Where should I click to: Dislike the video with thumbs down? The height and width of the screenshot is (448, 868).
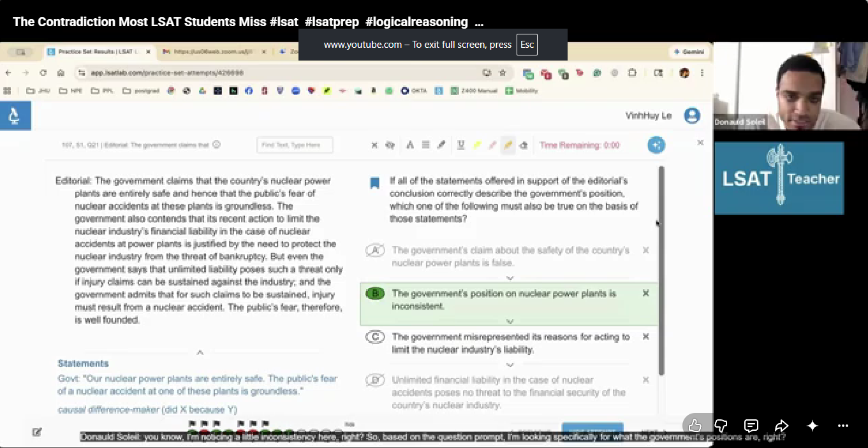coord(721,426)
